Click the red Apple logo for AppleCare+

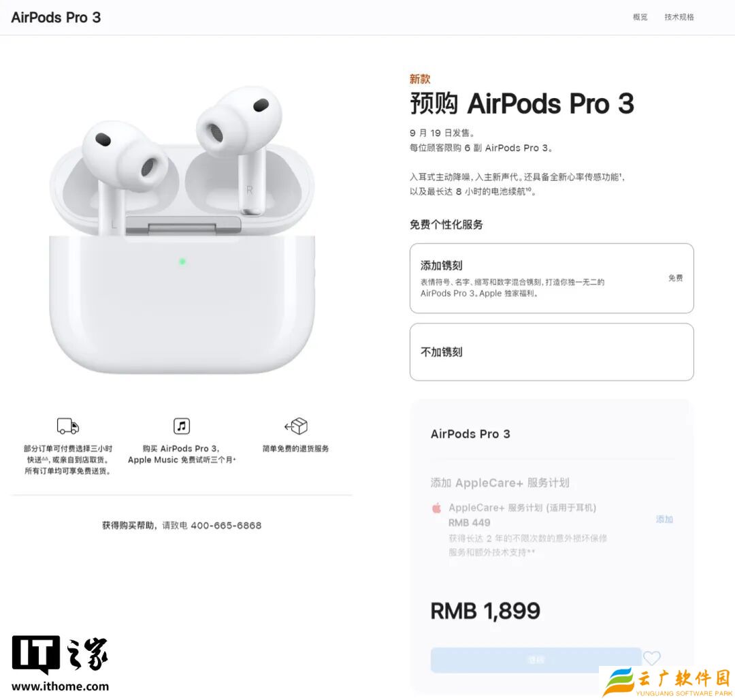point(436,508)
